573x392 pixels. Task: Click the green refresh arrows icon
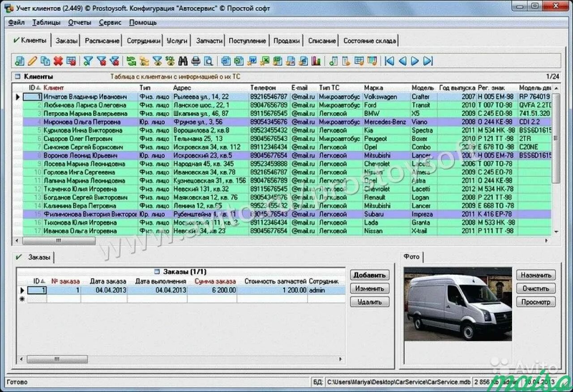[131, 61]
